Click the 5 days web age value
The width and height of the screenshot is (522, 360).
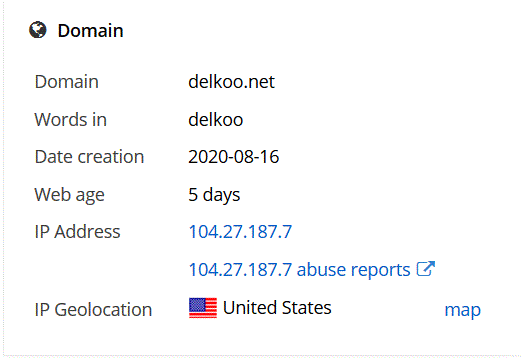click(x=214, y=195)
